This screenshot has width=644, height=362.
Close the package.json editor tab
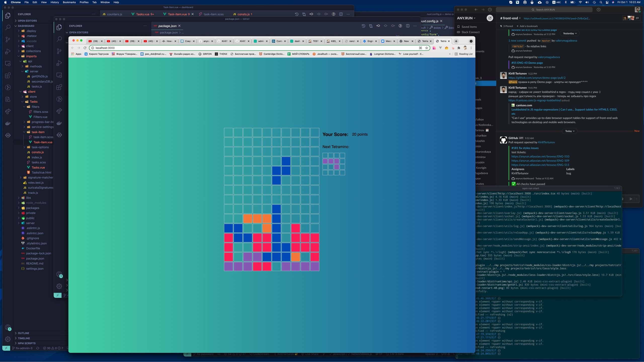pos(179,26)
